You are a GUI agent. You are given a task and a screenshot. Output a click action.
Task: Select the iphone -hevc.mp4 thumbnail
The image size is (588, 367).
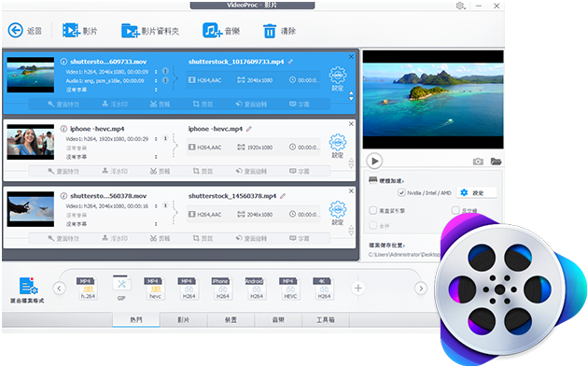pyautogui.click(x=31, y=142)
